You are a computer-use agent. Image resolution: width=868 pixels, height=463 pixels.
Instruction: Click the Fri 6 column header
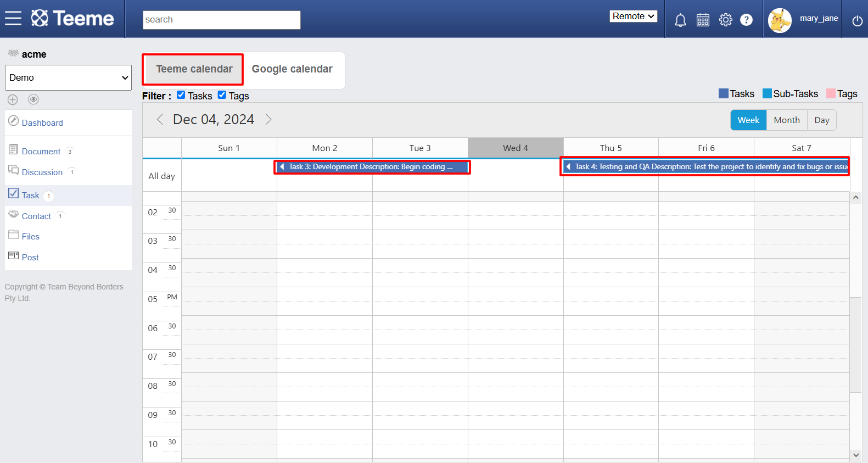coord(706,148)
